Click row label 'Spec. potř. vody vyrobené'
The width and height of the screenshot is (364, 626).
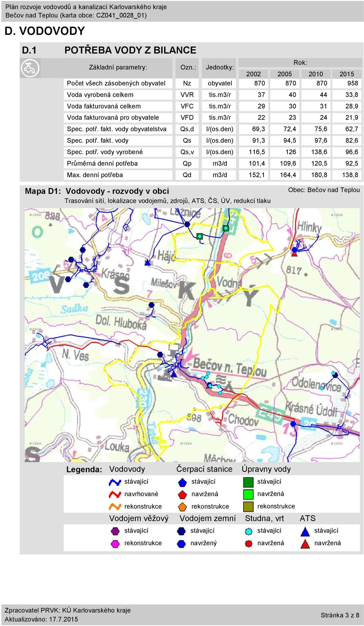click(x=105, y=152)
